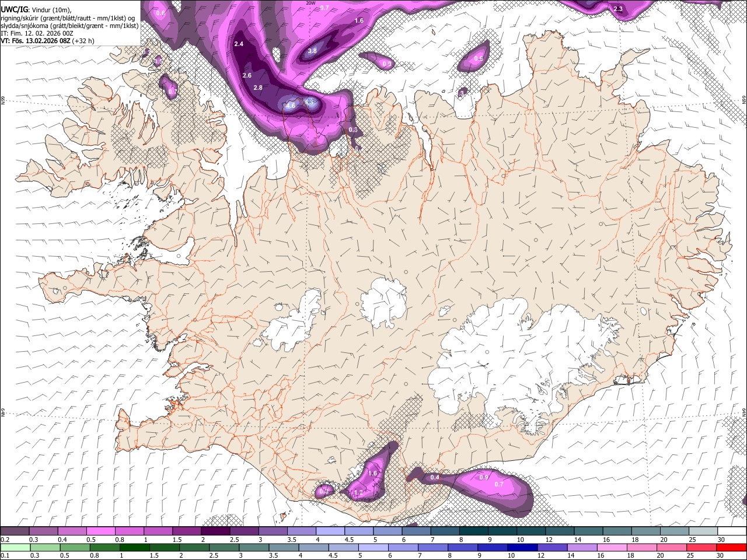Image resolution: width=747 pixels, height=560 pixels.
Task: Click the bright pink top-row swatch labelled 0.5
Action: pos(101,531)
